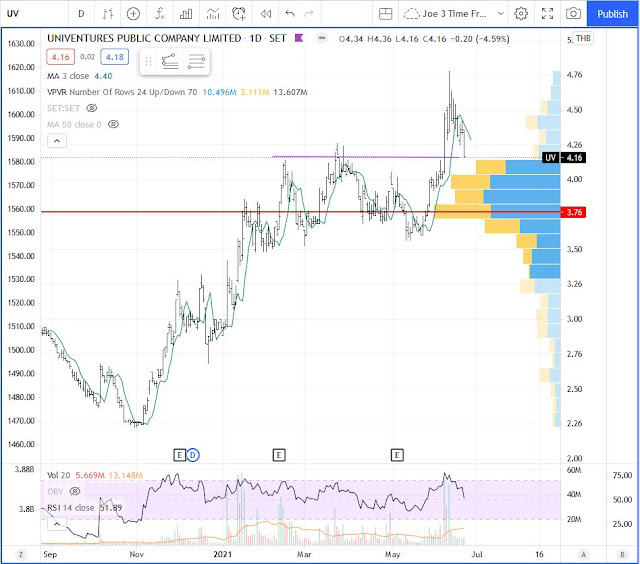The width and height of the screenshot is (640, 564).
Task: Toggle visibility of the OBV indicator
Action: 75,491
